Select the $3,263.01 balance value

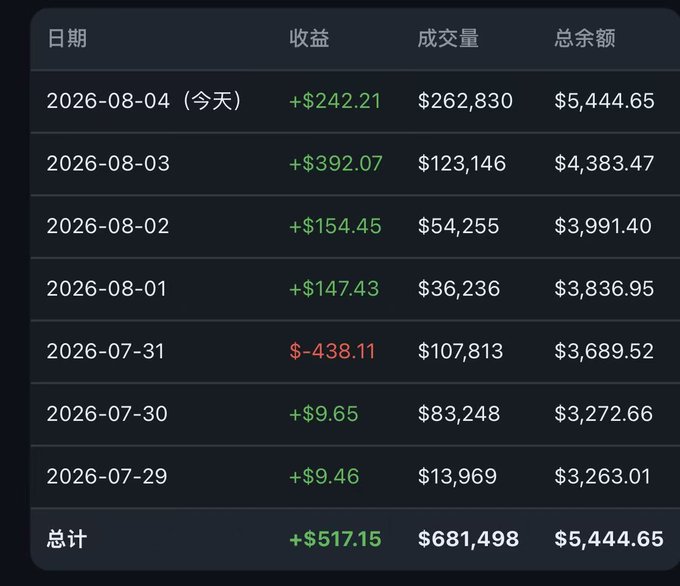coord(602,476)
